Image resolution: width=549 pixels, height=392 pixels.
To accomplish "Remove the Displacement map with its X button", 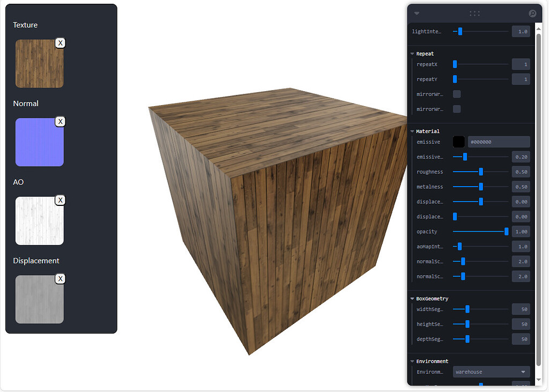I will [x=60, y=278].
